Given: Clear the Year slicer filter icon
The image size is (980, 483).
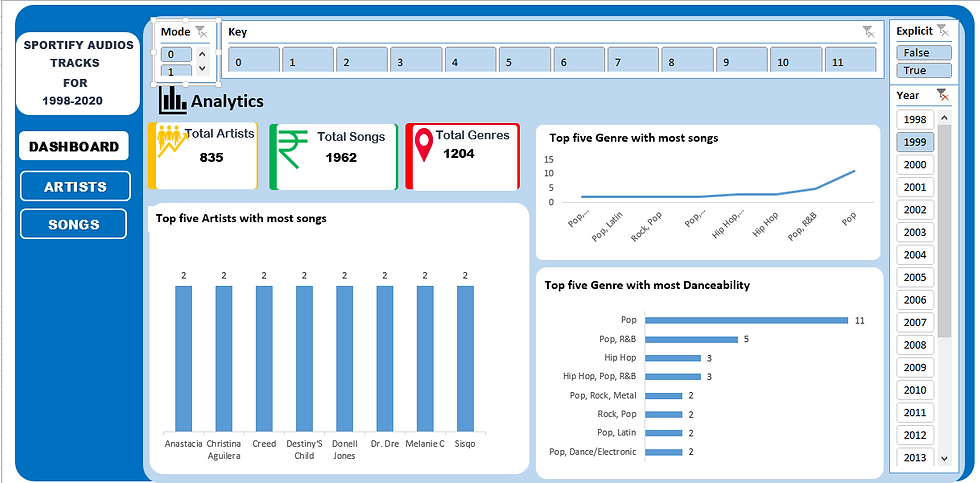Looking at the screenshot, I should pos(942,95).
